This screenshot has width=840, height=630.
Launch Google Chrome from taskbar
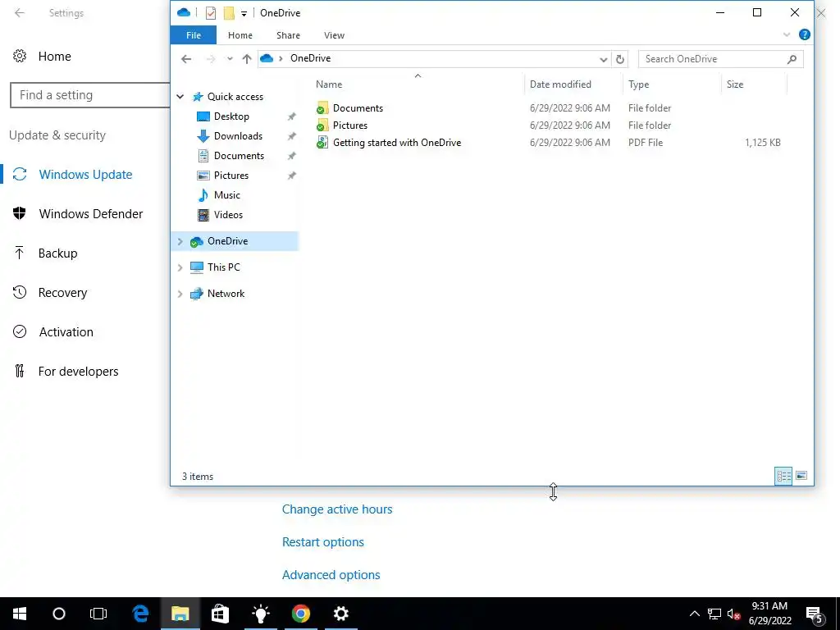tap(300, 614)
